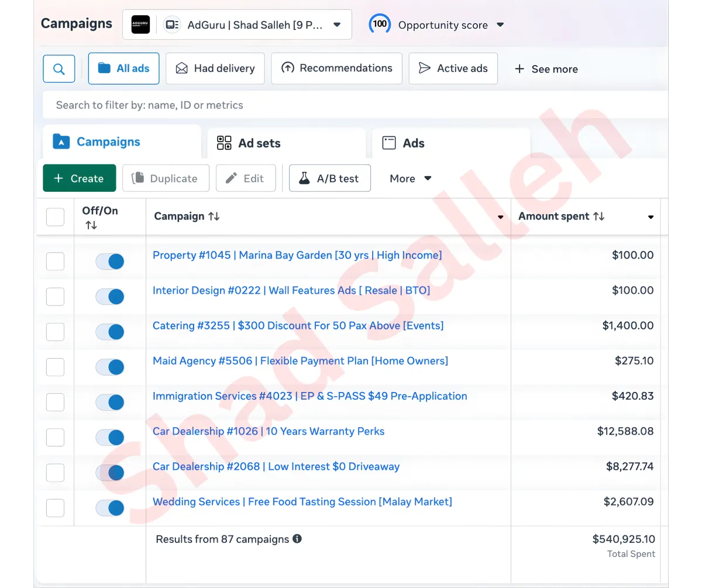The image size is (702, 588).
Task: Expand the Opportunity score dropdown arrow
Action: pyautogui.click(x=500, y=25)
